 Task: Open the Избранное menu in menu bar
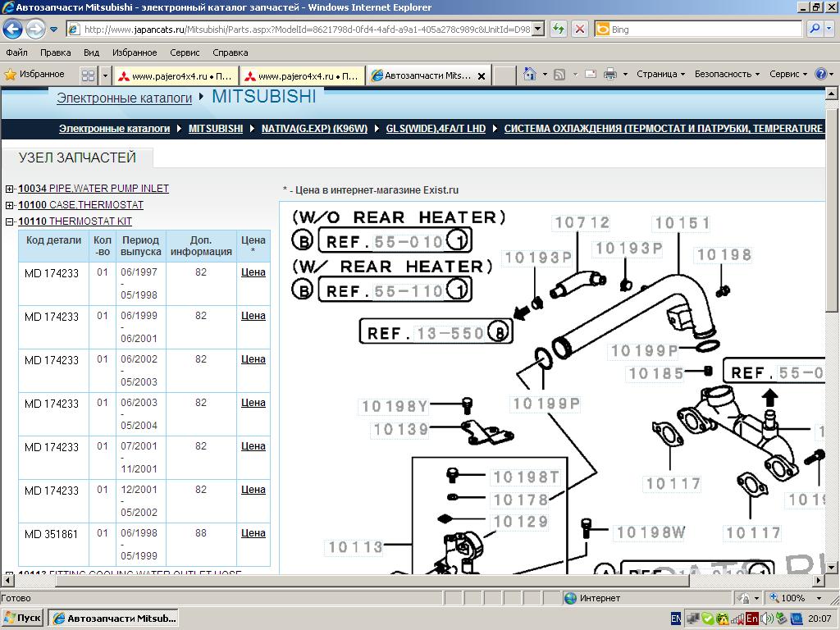pos(135,52)
